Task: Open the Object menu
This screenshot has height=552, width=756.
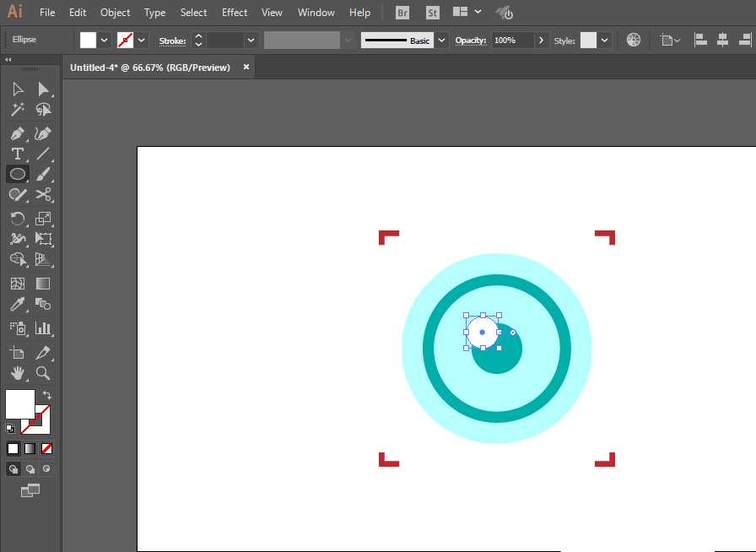Action: [115, 12]
